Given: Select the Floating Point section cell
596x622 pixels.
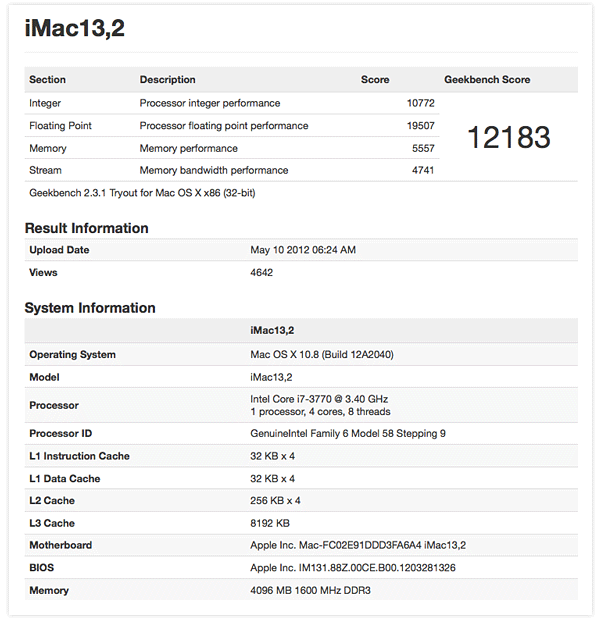Looking at the screenshot, I should click(x=60, y=126).
